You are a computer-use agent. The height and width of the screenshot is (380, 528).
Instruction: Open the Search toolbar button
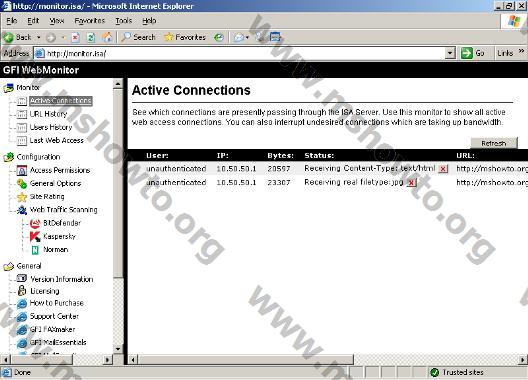tap(138, 37)
